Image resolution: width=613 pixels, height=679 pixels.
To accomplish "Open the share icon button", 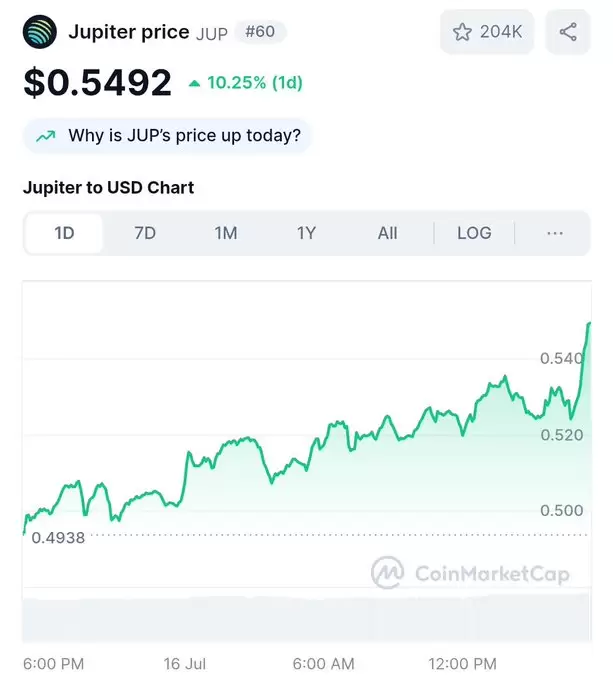I will (x=568, y=32).
